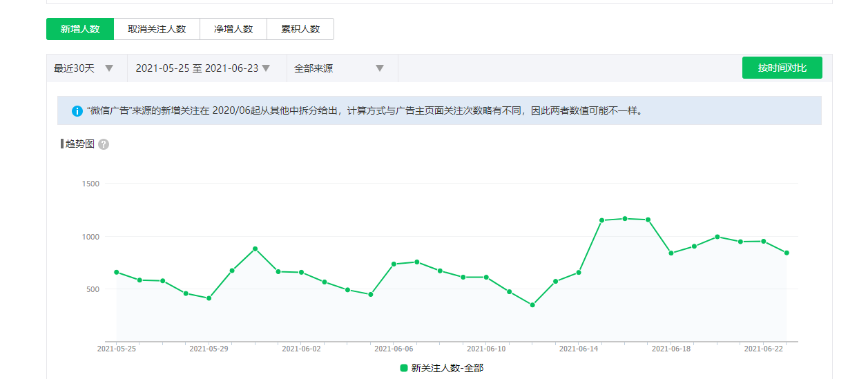Click the arrow icon next to the date range
The height and width of the screenshot is (379, 868).
tap(266, 68)
